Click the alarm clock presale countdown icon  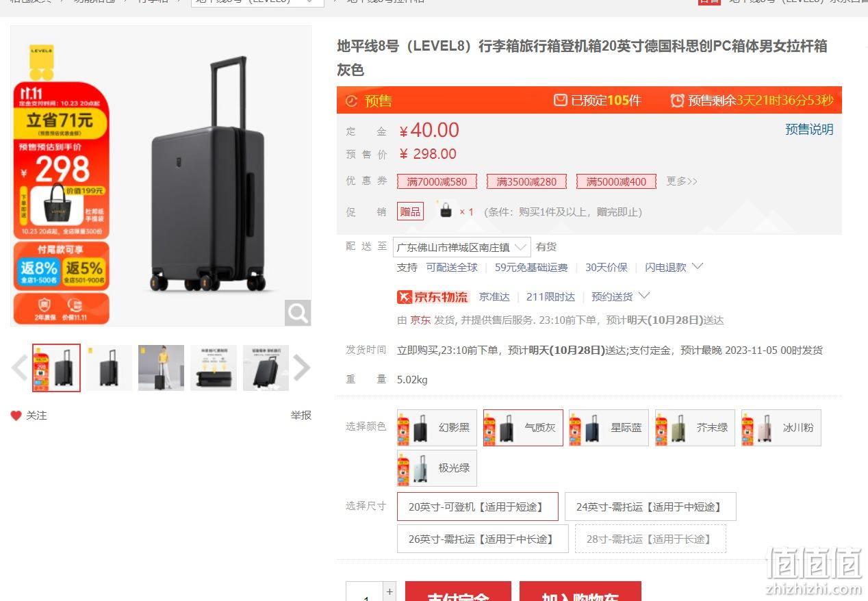click(x=677, y=101)
